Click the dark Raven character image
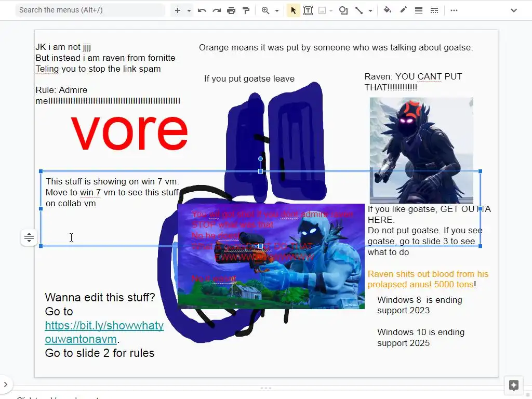Image resolution: width=532 pixels, height=399 pixels. (x=421, y=150)
